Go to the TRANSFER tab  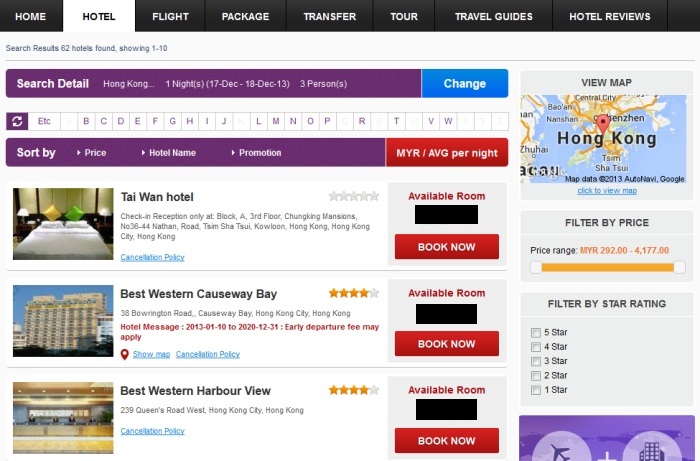[x=329, y=17]
